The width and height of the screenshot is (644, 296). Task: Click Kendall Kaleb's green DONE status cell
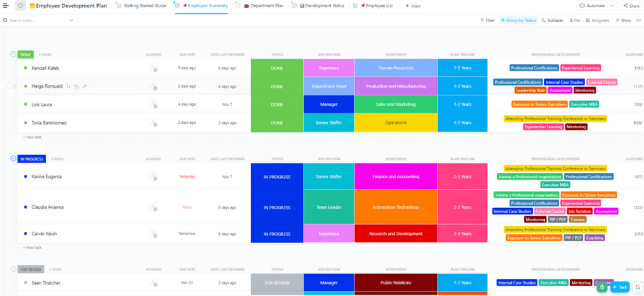(277, 68)
